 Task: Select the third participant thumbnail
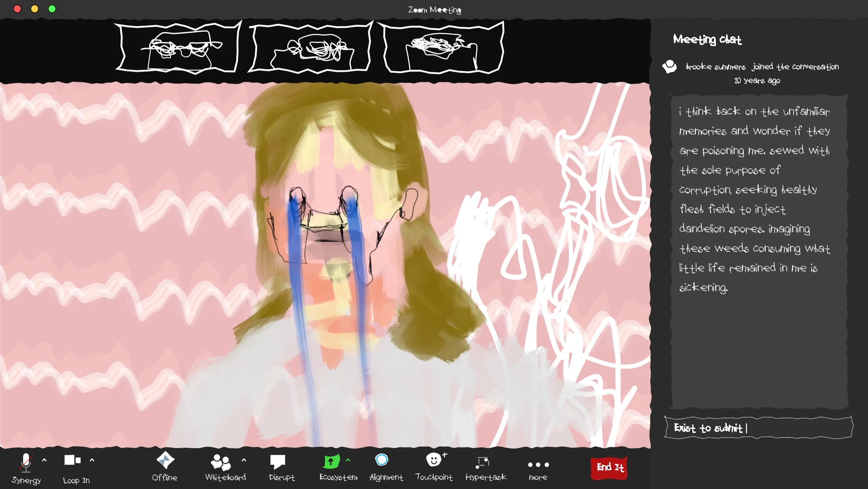coord(441,48)
